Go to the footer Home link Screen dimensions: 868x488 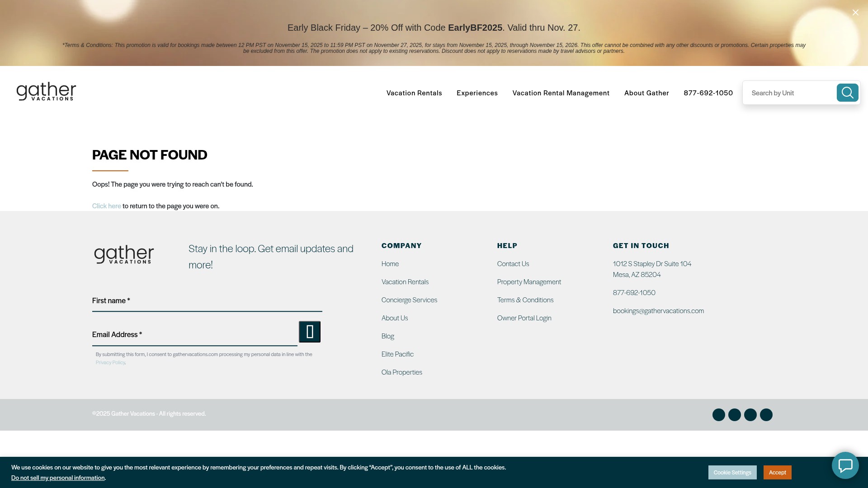coord(390,263)
